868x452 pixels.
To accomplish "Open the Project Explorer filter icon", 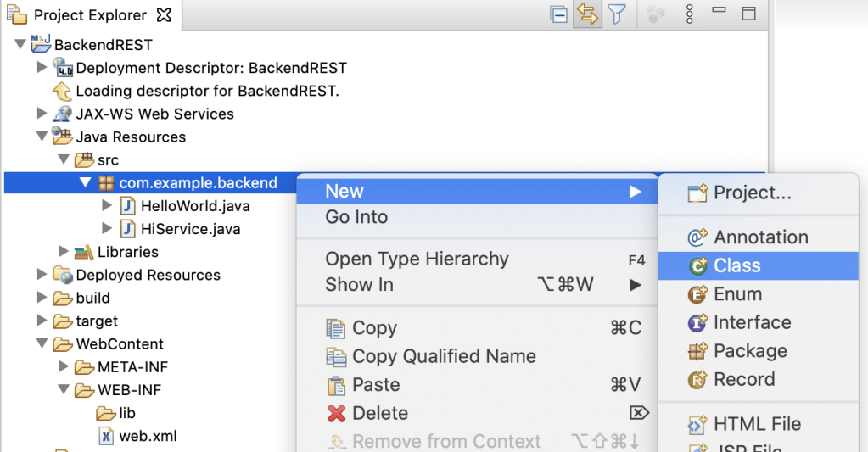I will [x=617, y=14].
